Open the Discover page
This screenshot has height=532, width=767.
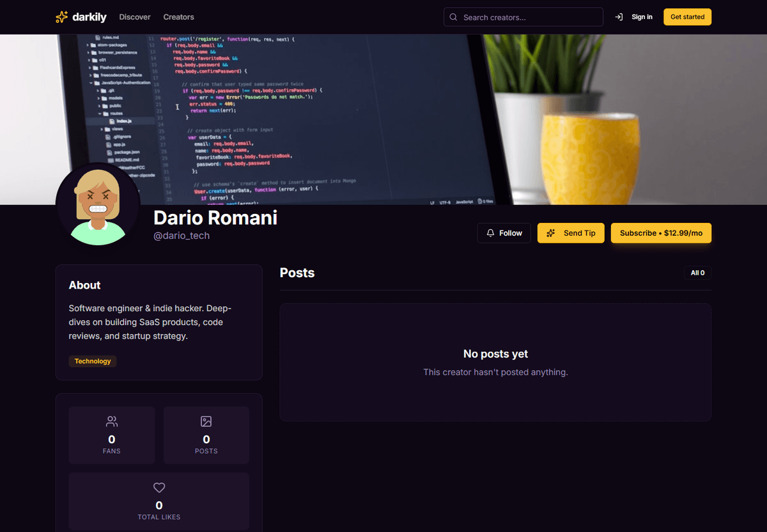pyautogui.click(x=135, y=17)
